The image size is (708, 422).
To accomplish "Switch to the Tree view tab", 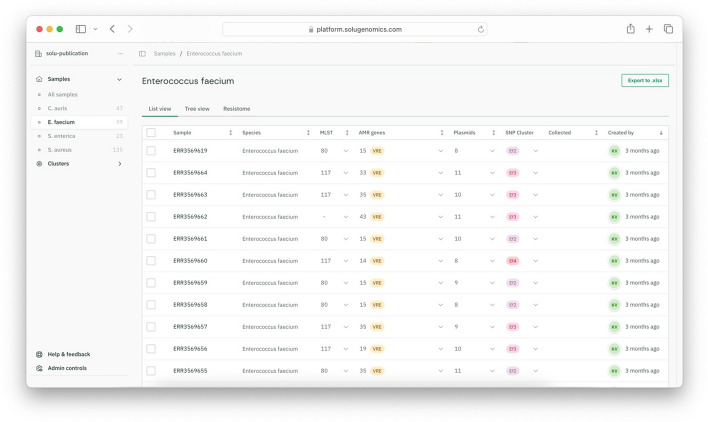I will [197, 109].
